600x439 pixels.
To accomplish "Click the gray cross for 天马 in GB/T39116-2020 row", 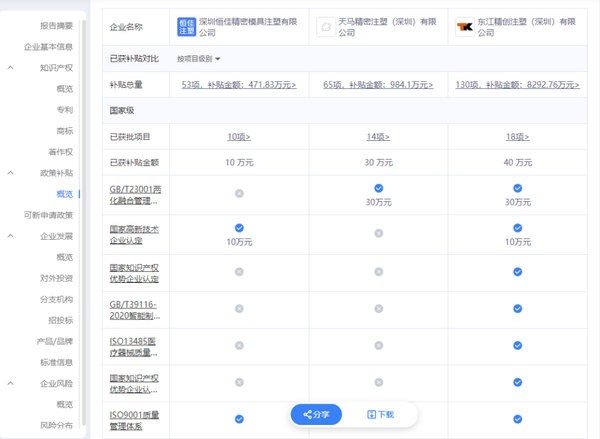I will pyautogui.click(x=378, y=308).
